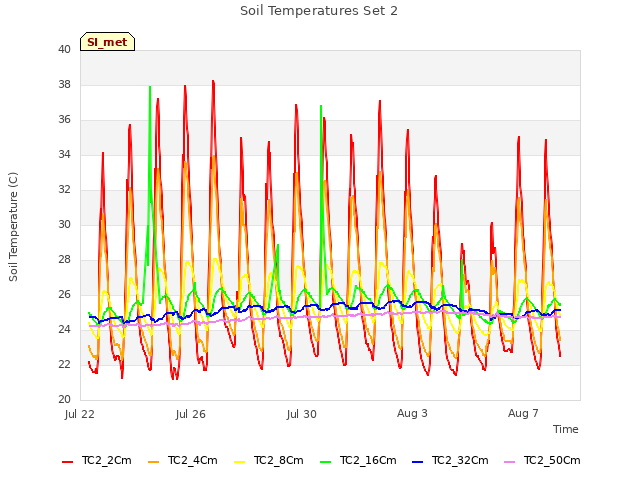Click the violet TC2_50Cm legend swatch
This screenshot has height=480, width=640.
[x=510, y=462]
